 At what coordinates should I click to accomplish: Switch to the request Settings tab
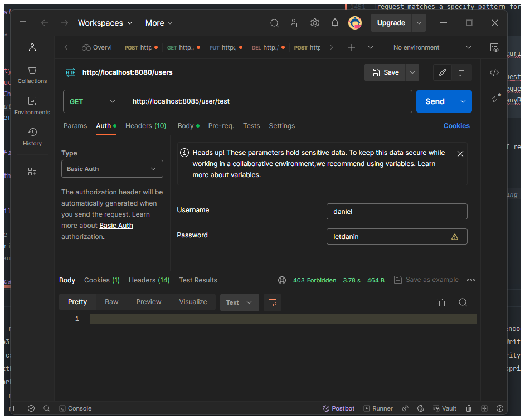282,126
